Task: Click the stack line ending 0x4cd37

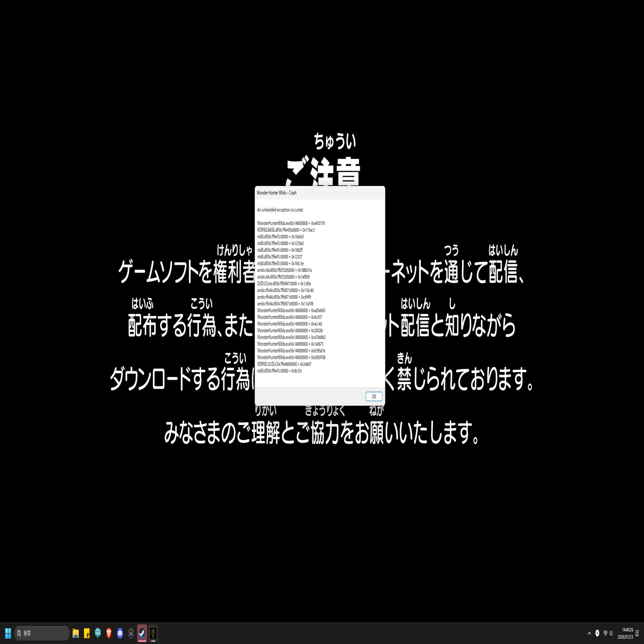Action: (x=289, y=317)
